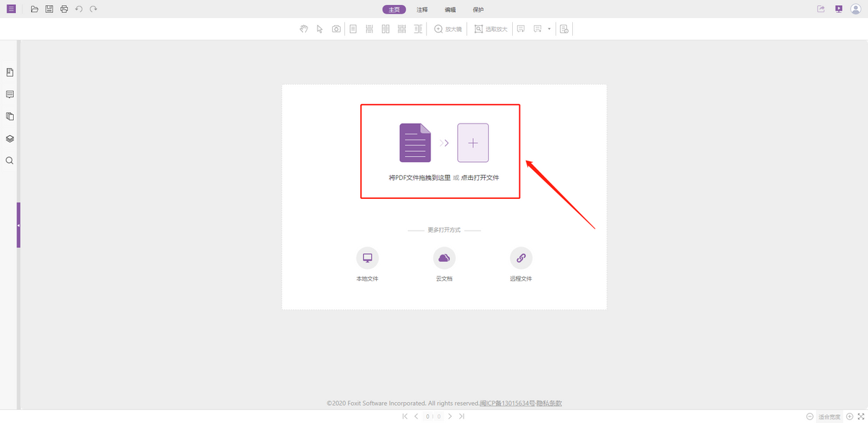Open the bookmarks panel in sidebar

9,72
